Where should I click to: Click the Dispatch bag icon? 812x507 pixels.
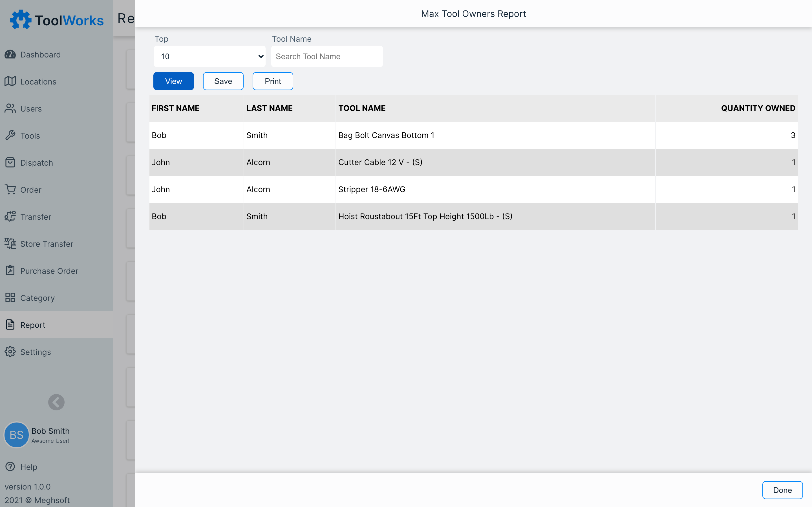pos(10,163)
